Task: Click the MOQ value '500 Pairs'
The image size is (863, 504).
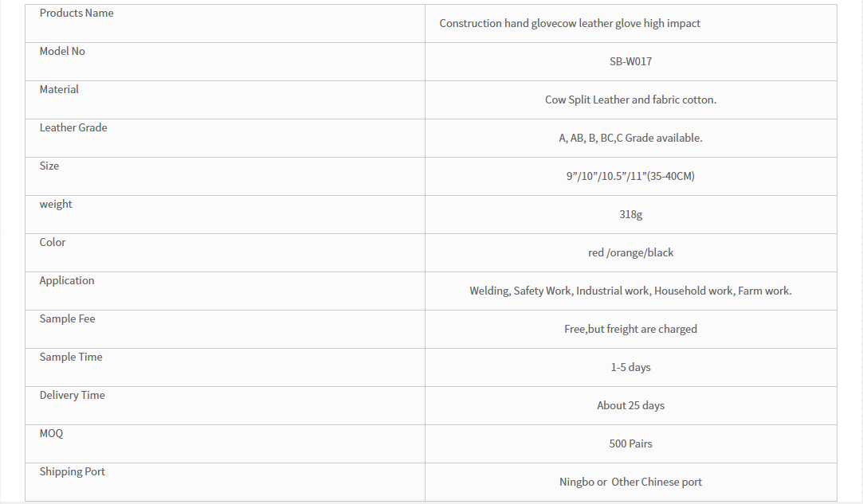Action: point(630,443)
